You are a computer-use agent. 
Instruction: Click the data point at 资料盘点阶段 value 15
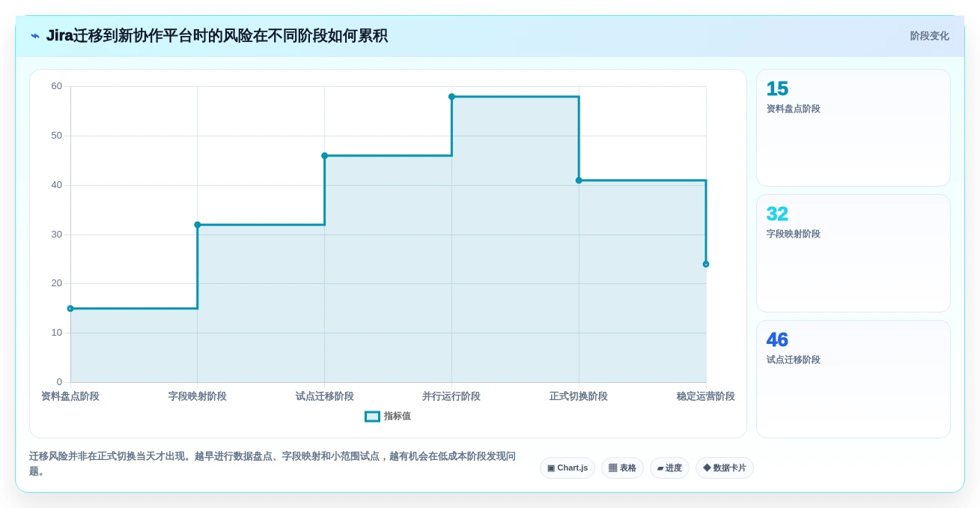click(70, 309)
